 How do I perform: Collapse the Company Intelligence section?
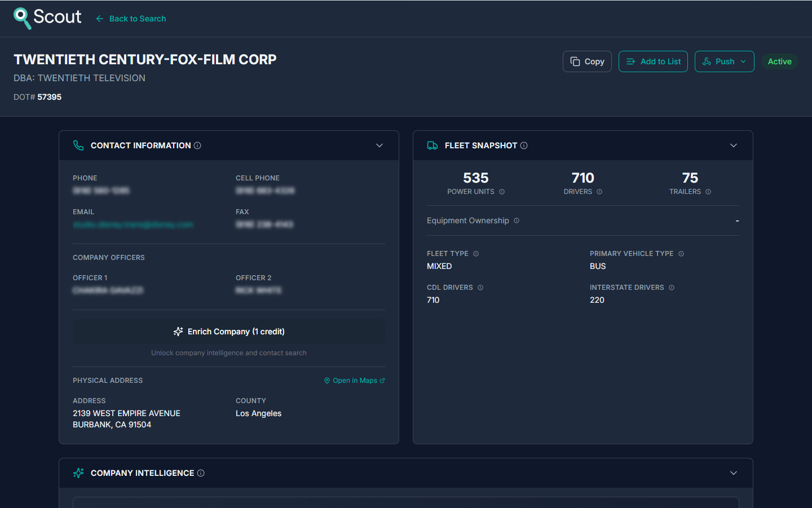click(734, 472)
